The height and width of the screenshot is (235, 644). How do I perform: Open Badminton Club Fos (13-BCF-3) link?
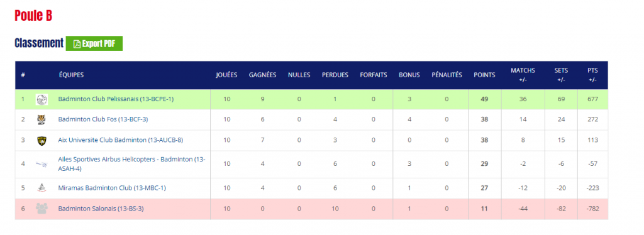point(102,119)
